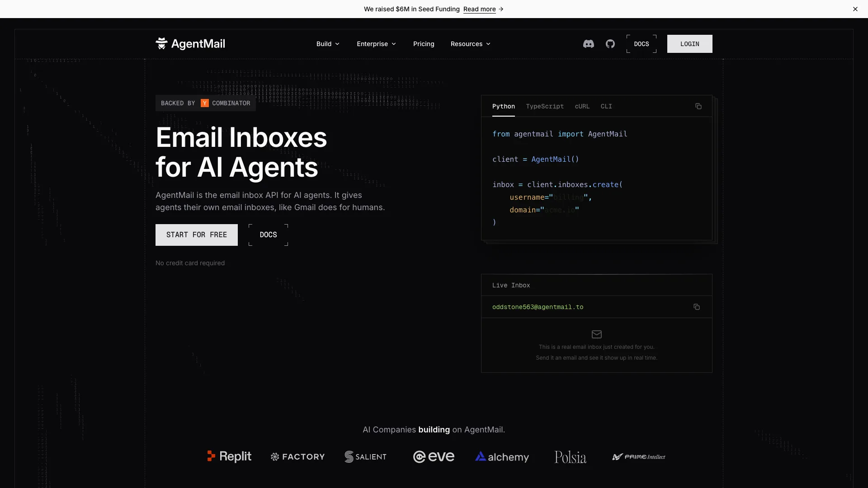Click the Polsia logo

[x=571, y=457]
